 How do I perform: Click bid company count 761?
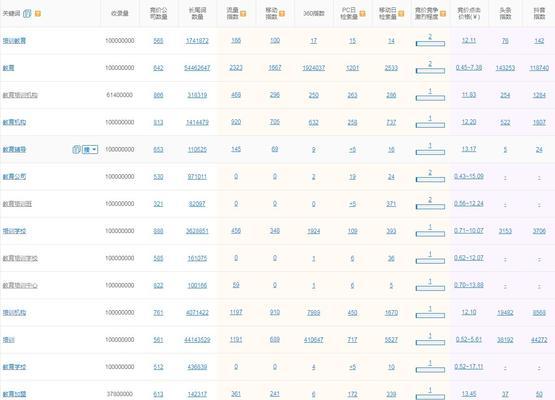click(x=158, y=313)
